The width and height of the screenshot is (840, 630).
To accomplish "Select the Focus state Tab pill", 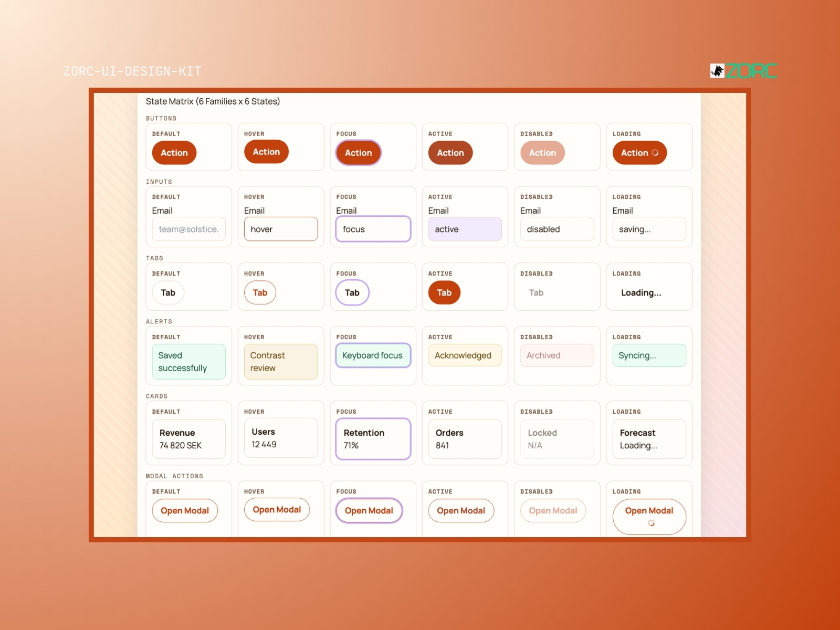I will pos(352,292).
